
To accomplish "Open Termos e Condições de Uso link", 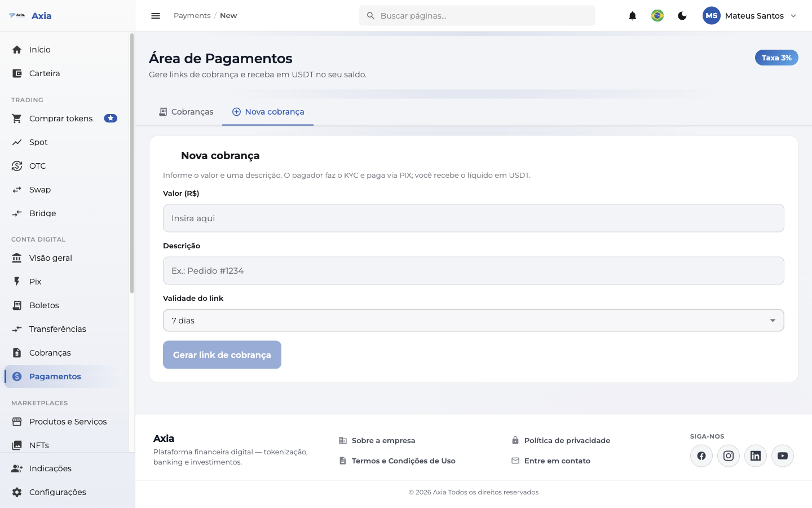I will point(397,461).
